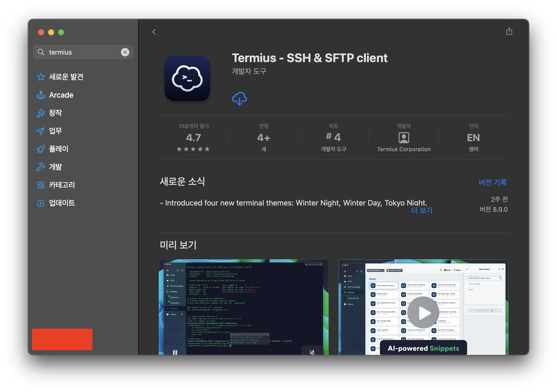Open 카테고리 in the sidebar
The image size is (557, 392).
[x=62, y=185]
